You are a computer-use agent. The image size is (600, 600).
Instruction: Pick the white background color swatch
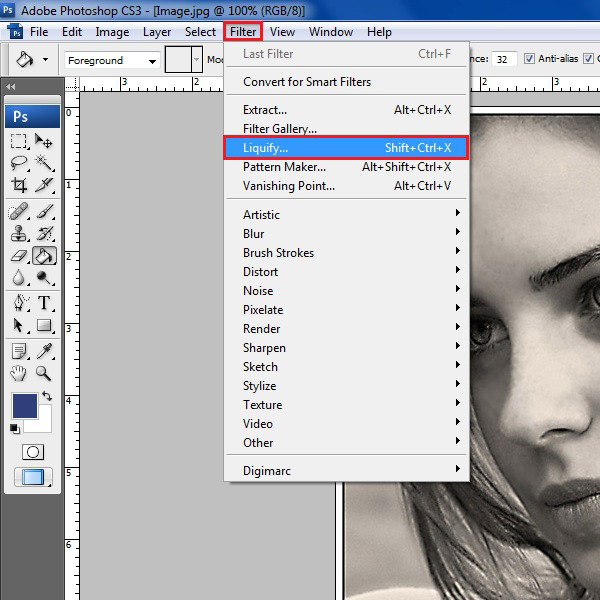(x=44, y=425)
